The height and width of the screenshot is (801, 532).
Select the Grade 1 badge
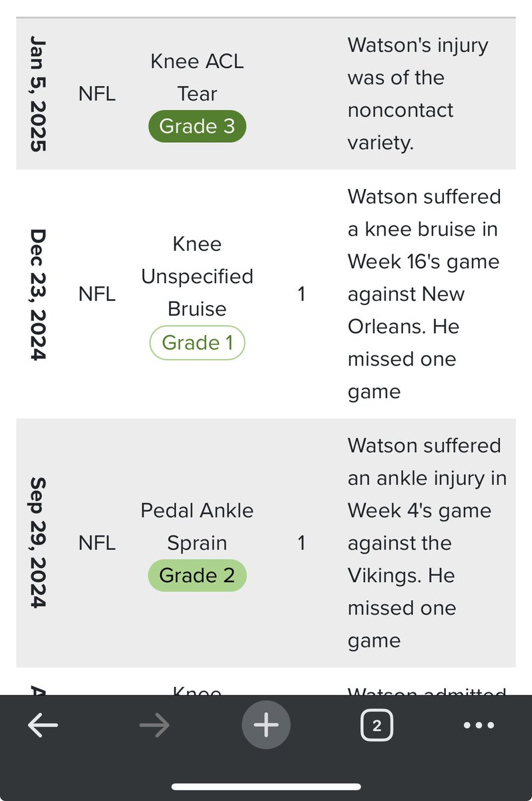pos(197,343)
